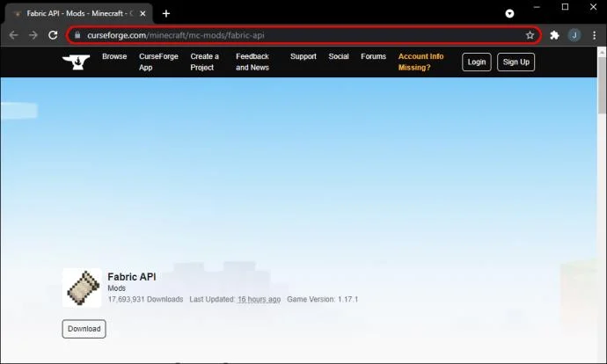The height and width of the screenshot is (364, 607).
Task: Minimize the browser window
Action: 537,7
